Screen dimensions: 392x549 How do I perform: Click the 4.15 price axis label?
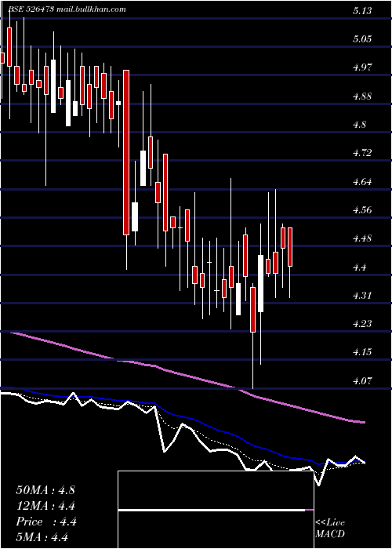coord(362,352)
